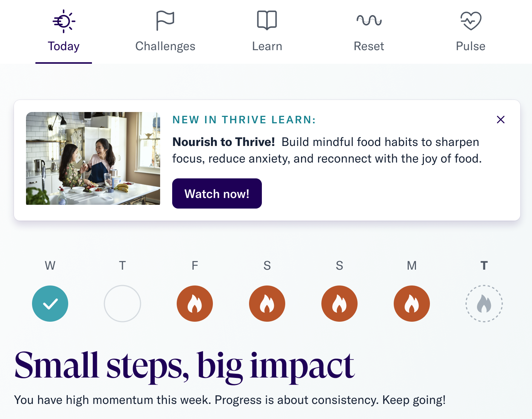Click Friday's flame streak icon
This screenshot has height=419, width=532.
pos(195,304)
